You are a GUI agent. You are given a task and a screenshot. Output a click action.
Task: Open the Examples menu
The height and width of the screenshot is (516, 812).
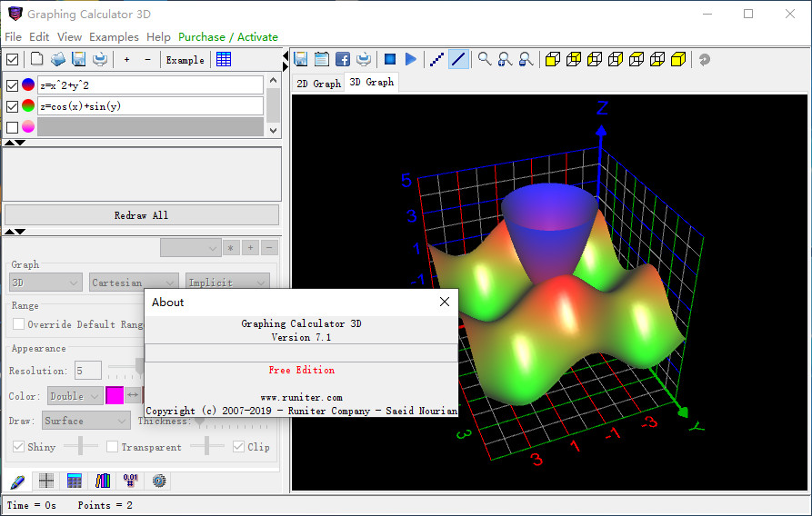click(x=114, y=37)
